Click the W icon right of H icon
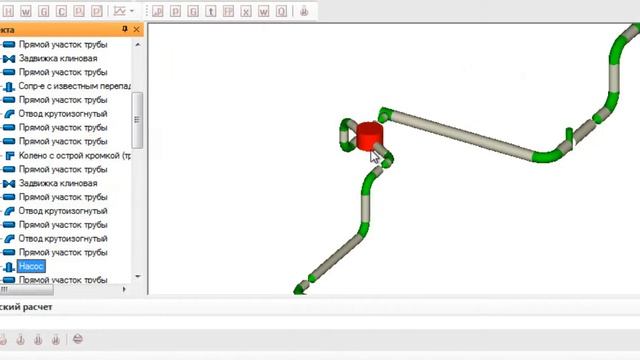 pyautogui.click(x=26, y=11)
